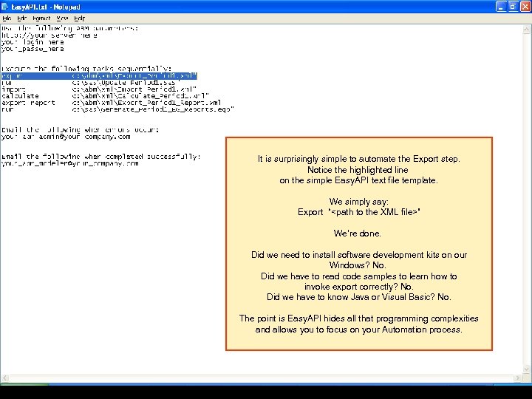The image size is (532, 399).
Task: Maximize the EasyAPI.txt Notepad window
Action: (x=513, y=7)
